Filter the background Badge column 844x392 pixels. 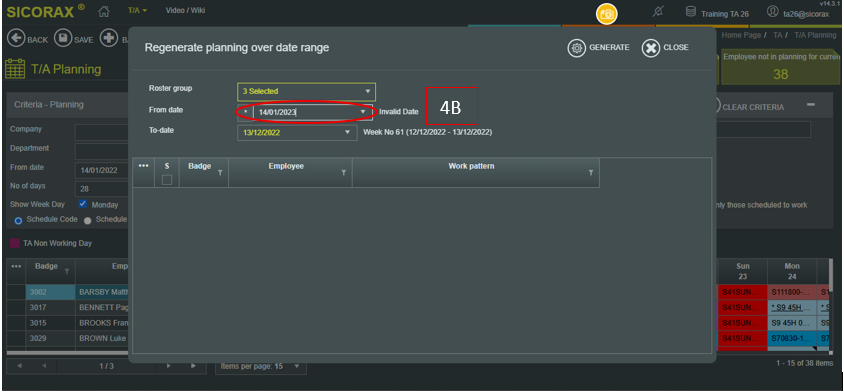(x=67, y=272)
